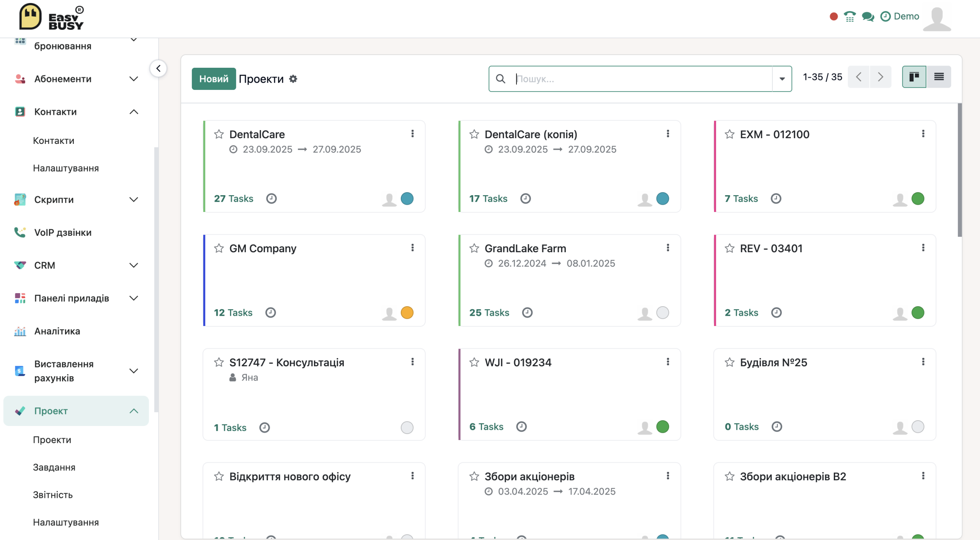Star the DentalCare project as favorite
Screen dimensions: 980x540
219,134
